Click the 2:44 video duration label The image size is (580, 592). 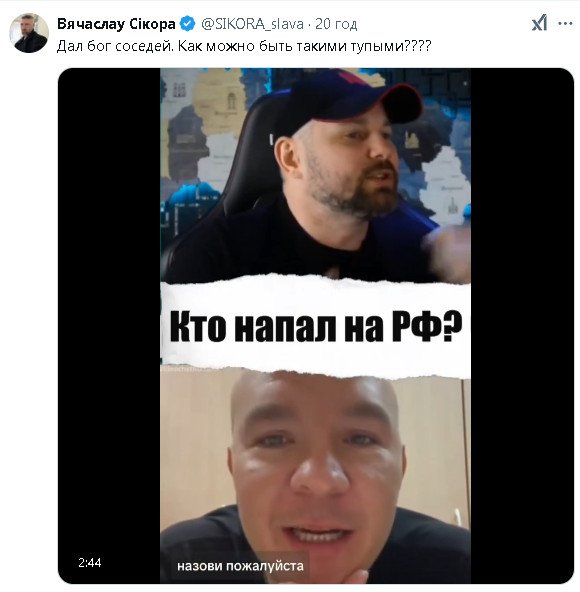90,563
